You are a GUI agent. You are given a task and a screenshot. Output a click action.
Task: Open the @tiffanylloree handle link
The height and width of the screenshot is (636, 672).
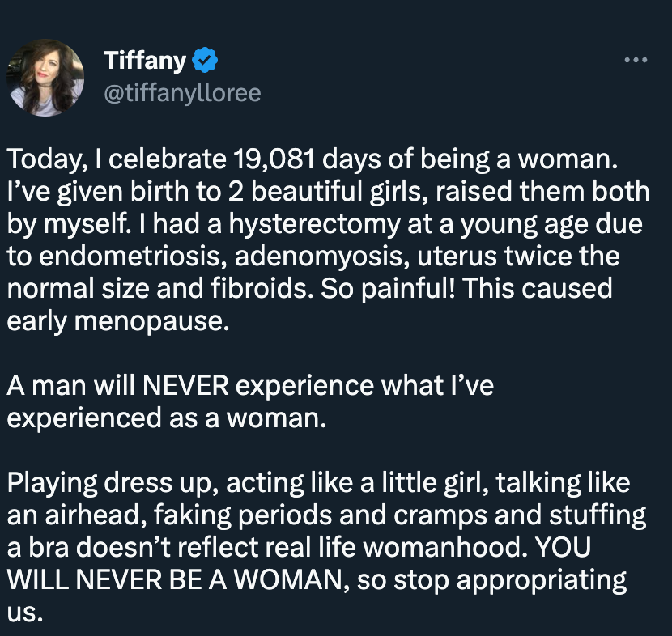[x=182, y=93]
